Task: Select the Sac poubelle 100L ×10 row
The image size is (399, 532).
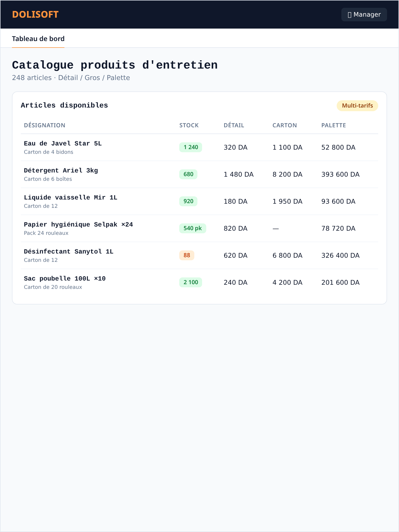Action: click(199, 282)
